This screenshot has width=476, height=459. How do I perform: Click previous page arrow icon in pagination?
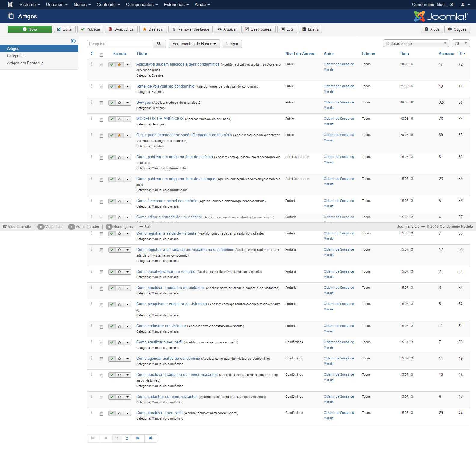106,438
